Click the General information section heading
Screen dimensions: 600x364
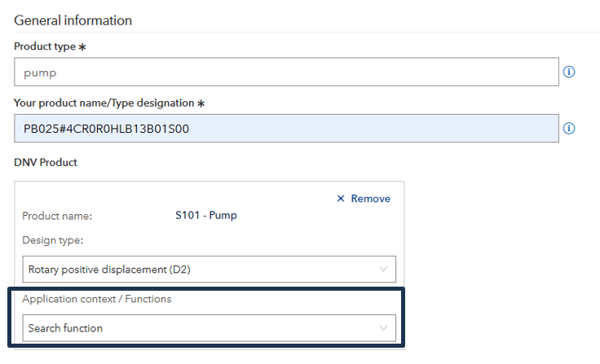pyautogui.click(x=73, y=20)
